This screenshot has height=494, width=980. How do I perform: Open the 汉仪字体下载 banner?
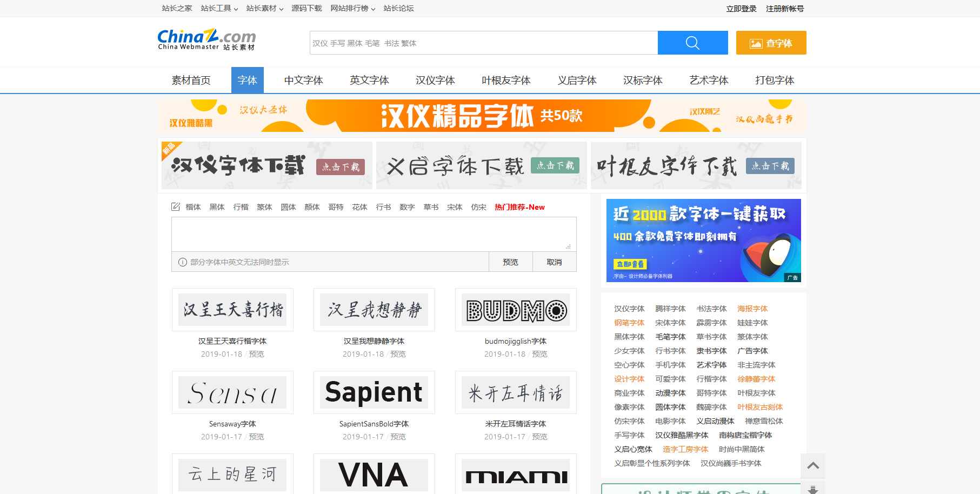click(x=267, y=165)
